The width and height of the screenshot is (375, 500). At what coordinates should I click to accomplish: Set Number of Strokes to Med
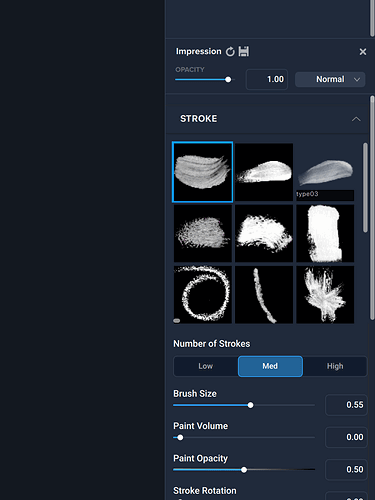pyautogui.click(x=270, y=366)
